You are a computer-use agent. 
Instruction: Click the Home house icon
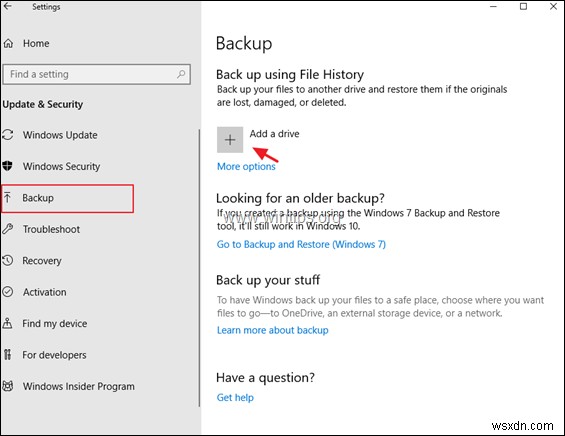(x=8, y=44)
